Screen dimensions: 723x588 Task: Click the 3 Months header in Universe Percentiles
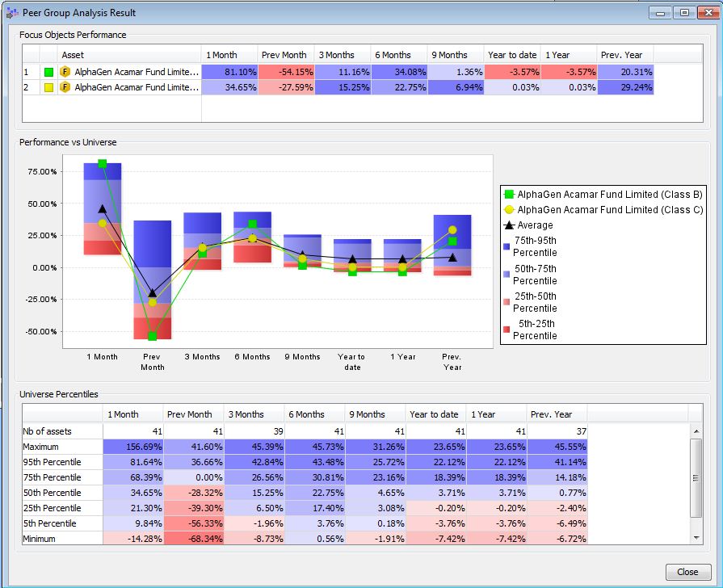point(254,414)
